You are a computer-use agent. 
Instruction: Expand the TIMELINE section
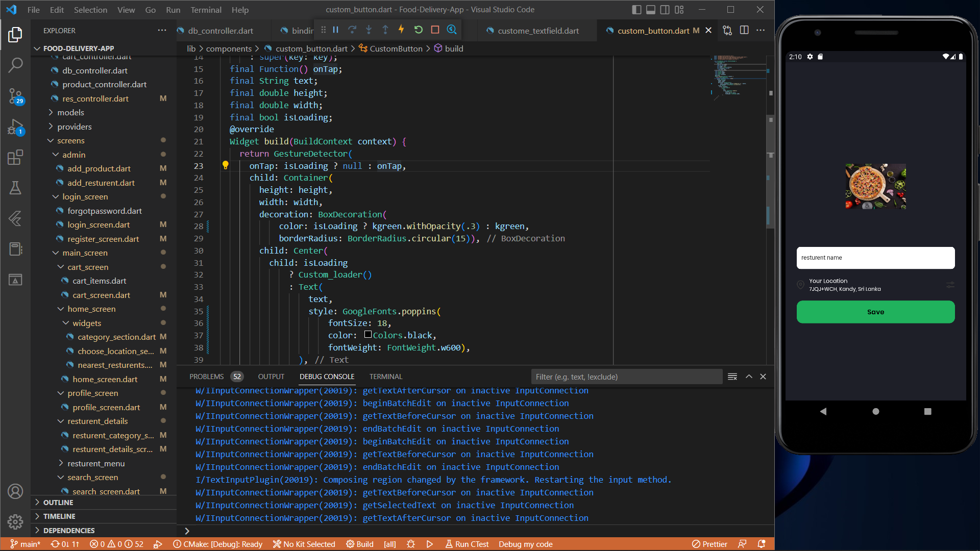(x=59, y=516)
